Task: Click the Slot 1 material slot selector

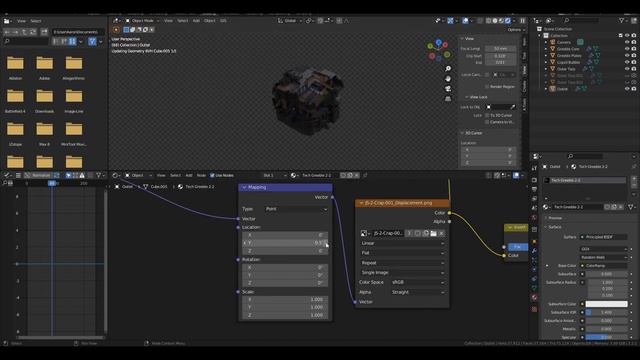Action: pos(274,176)
